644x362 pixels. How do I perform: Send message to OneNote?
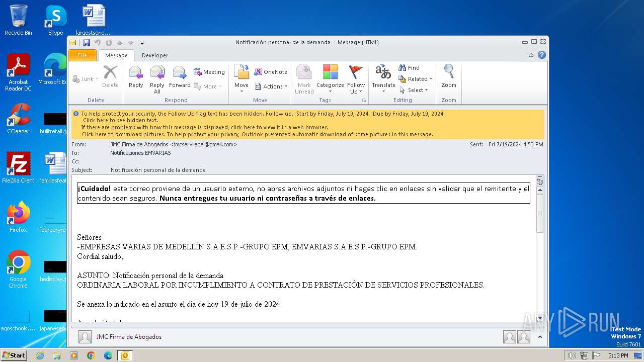point(271,72)
